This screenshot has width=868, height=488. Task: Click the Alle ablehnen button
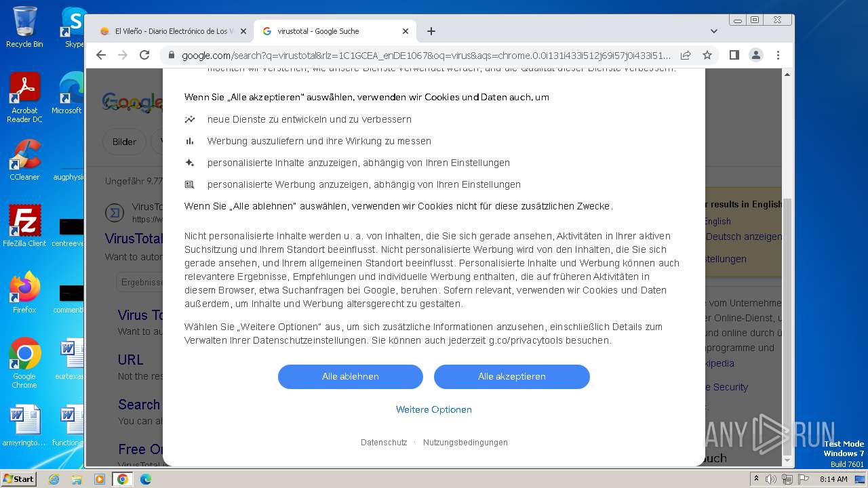pyautogui.click(x=351, y=377)
